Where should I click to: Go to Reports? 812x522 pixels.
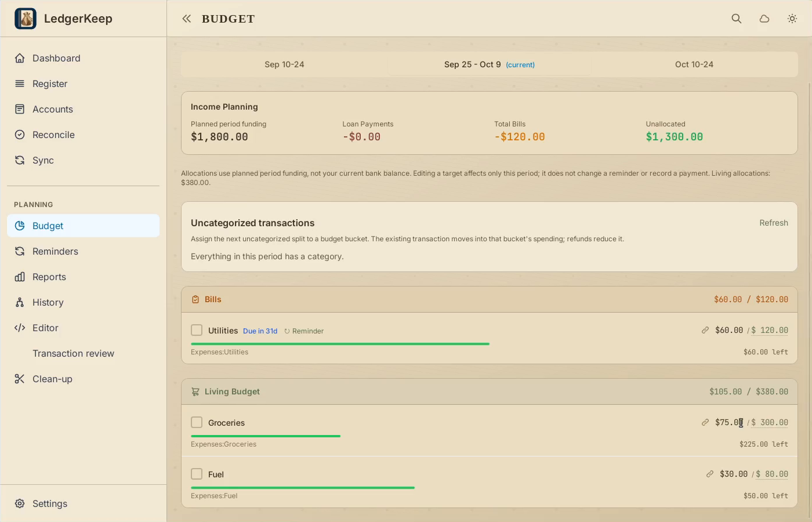[x=83, y=277]
